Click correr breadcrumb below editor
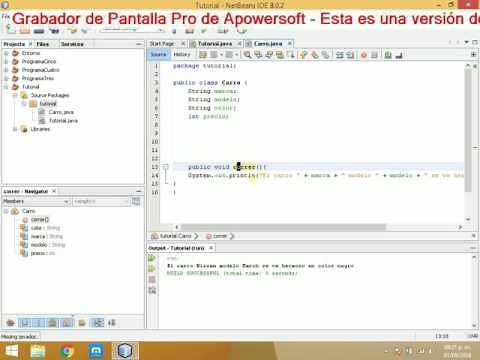The width and height of the screenshot is (480, 360). [x=220, y=236]
